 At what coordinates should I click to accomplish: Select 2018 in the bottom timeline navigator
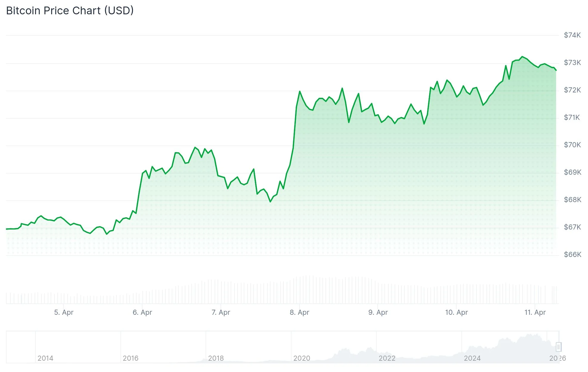point(216,358)
